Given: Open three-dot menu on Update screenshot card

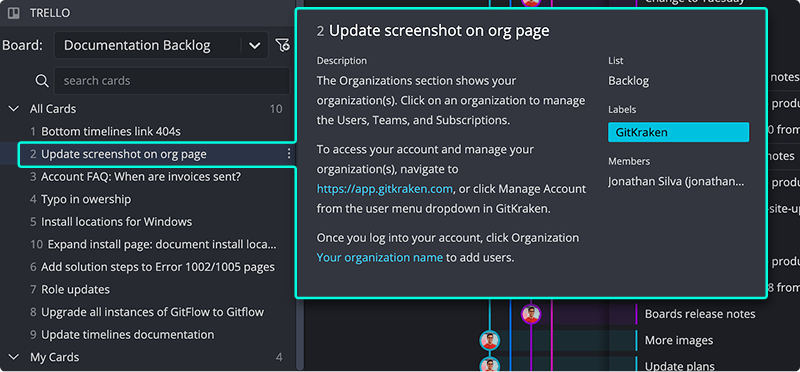Looking at the screenshot, I should [x=289, y=154].
